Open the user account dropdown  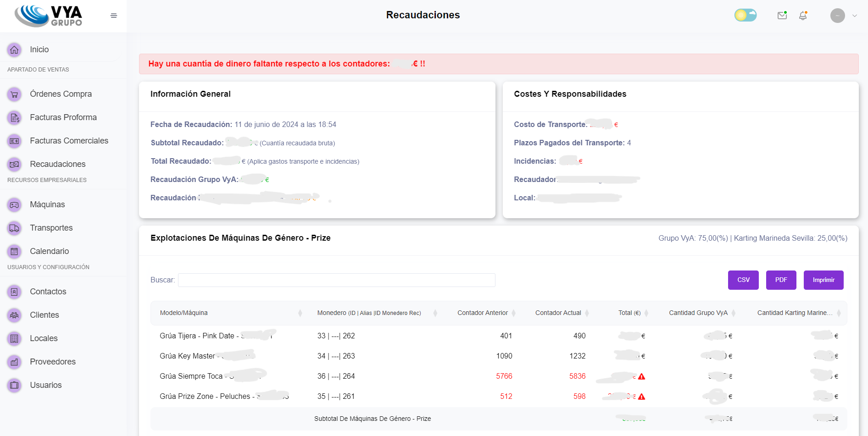pos(843,15)
